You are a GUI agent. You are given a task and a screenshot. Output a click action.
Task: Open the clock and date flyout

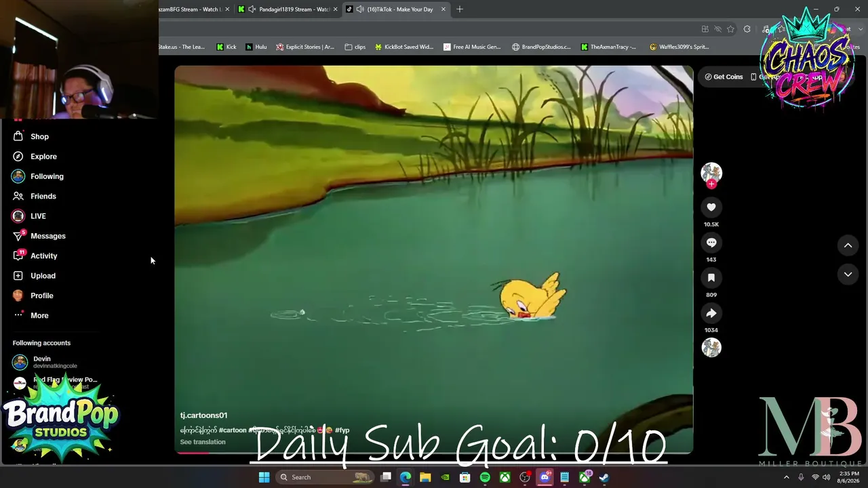coord(849,477)
